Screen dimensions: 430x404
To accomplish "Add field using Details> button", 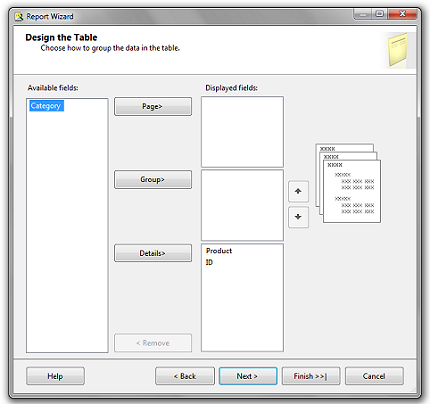I will [x=153, y=253].
